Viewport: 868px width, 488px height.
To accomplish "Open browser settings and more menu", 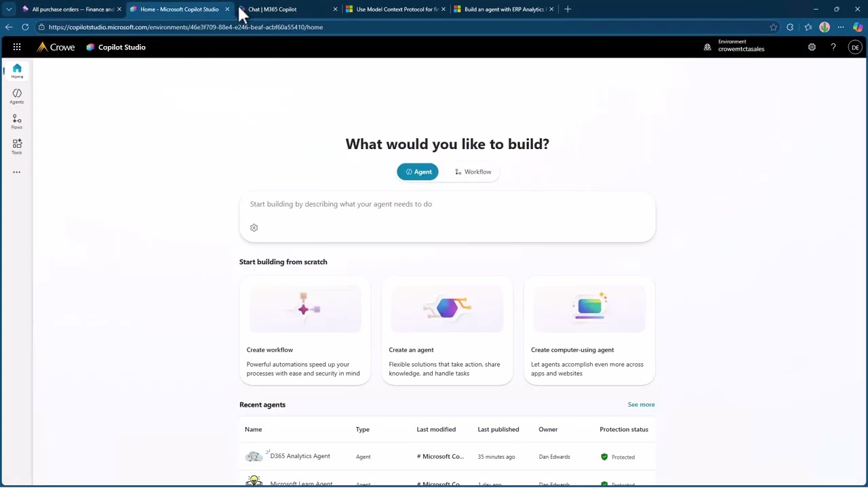I will click(841, 27).
